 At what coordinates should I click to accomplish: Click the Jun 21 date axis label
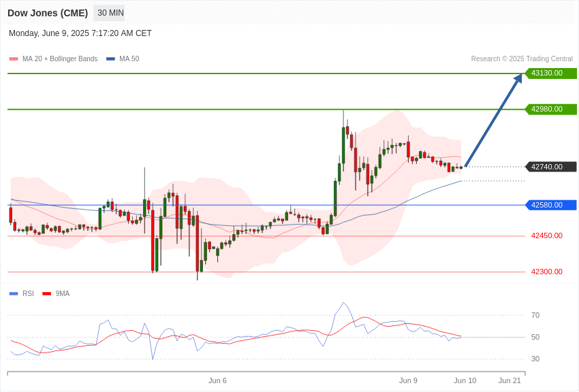click(510, 380)
